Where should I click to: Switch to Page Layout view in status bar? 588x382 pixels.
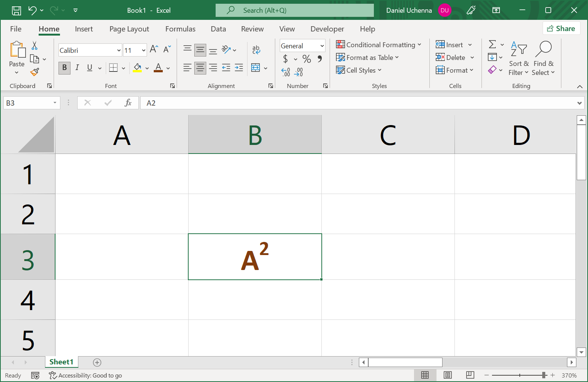coord(447,375)
